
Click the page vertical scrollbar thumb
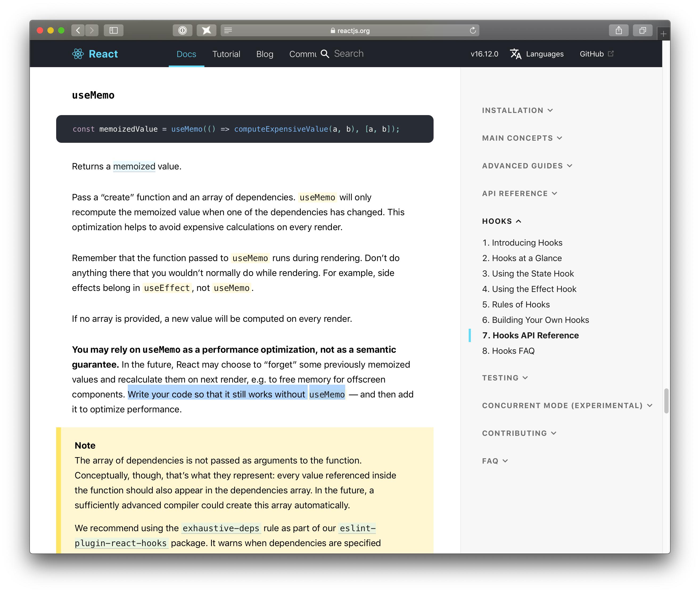[666, 401]
